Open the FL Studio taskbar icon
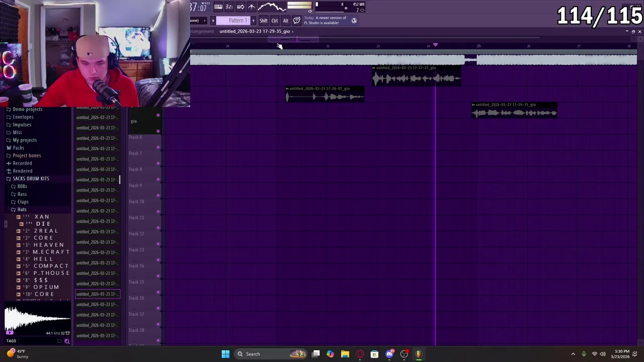644x362 pixels. point(419,354)
